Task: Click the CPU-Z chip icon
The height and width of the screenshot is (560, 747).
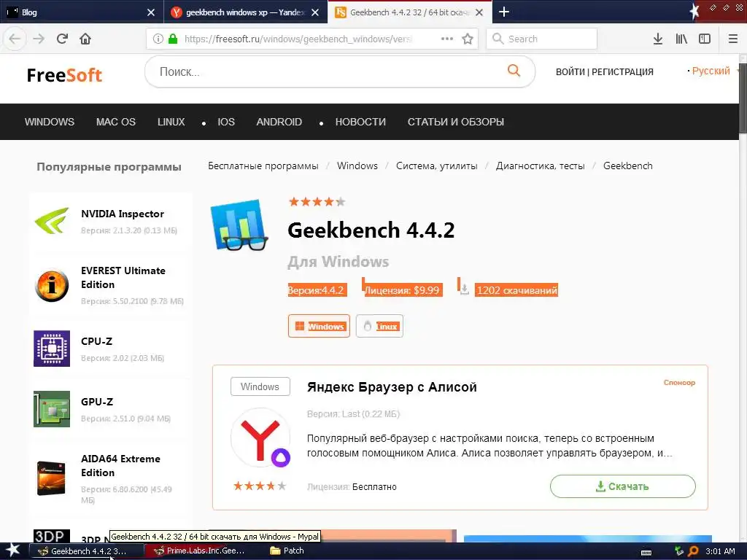Action: (x=52, y=349)
